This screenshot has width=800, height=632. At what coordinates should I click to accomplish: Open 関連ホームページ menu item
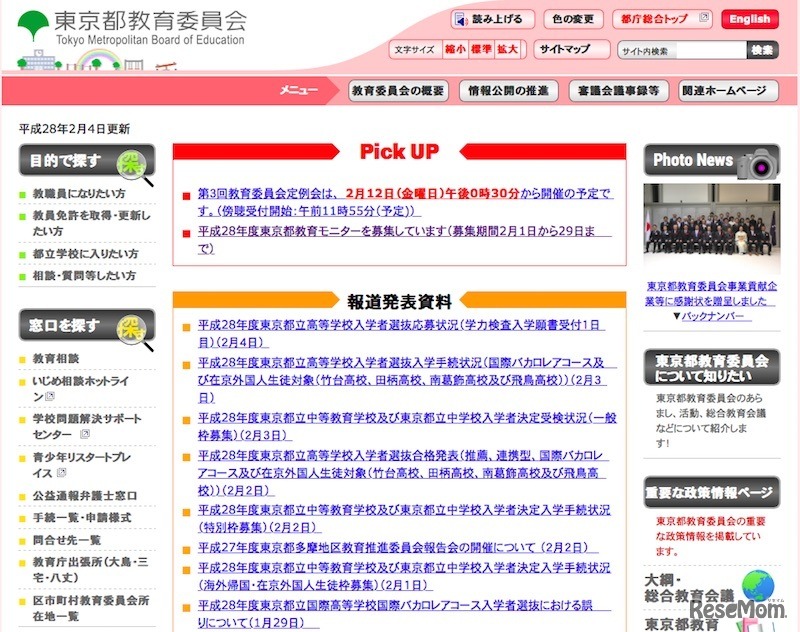tap(728, 91)
